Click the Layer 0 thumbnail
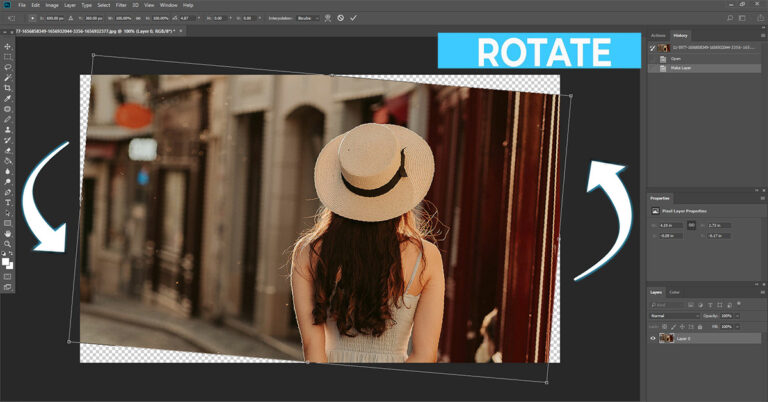The image size is (768, 402). tap(666, 338)
